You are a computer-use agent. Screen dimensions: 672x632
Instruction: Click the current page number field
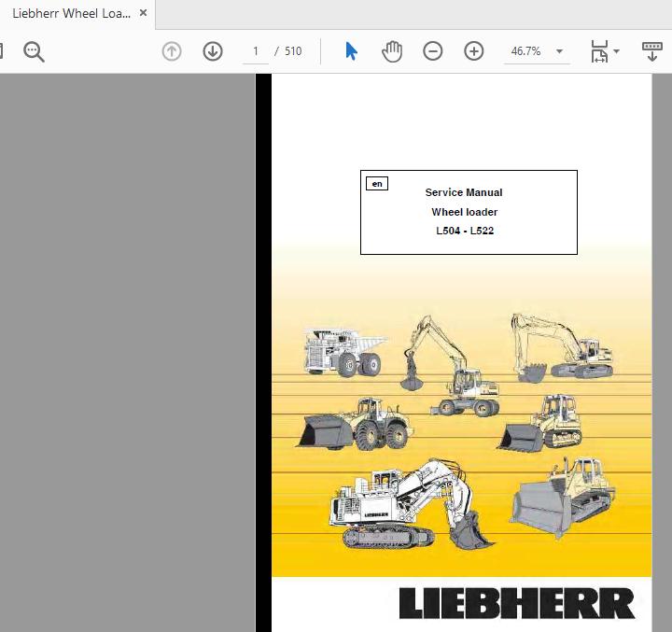click(x=256, y=52)
